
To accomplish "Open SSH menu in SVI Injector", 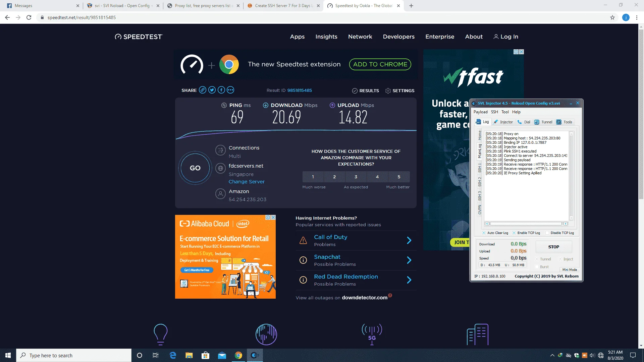I will click(494, 112).
